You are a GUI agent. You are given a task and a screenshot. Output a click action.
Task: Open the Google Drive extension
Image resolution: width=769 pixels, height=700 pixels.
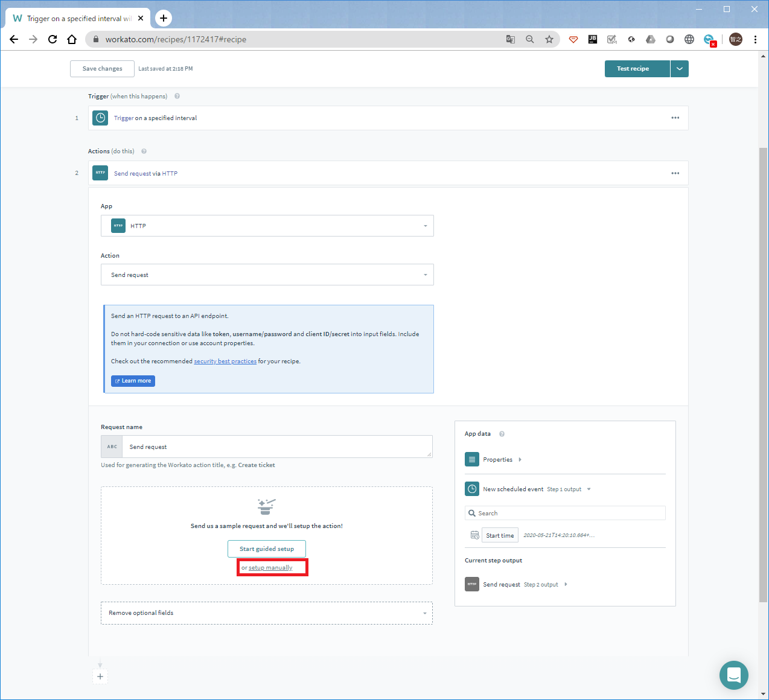tap(651, 39)
